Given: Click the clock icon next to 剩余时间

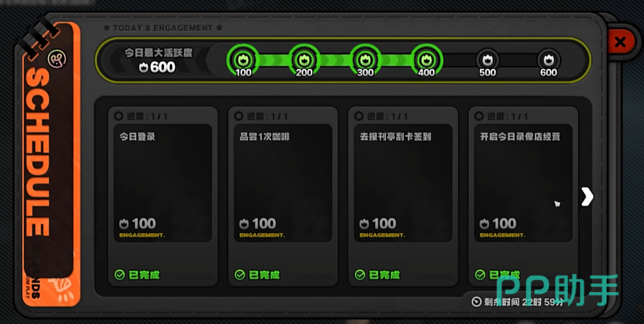Looking at the screenshot, I should tap(476, 302).
